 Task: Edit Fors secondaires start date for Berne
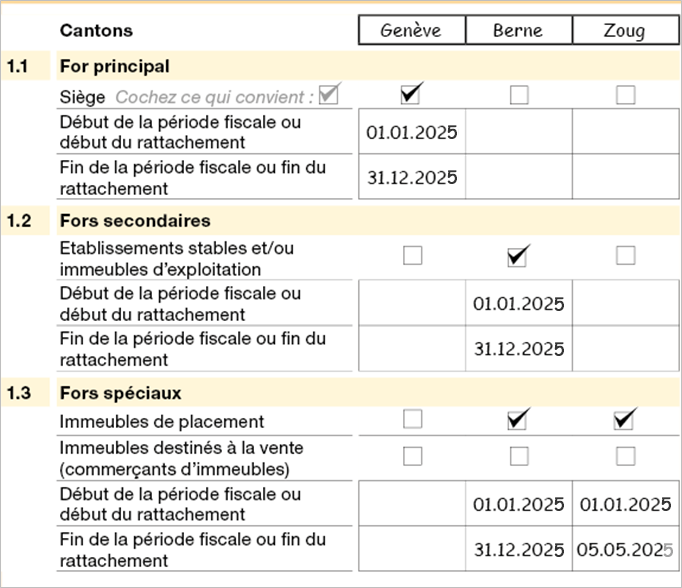click(518, 304)
